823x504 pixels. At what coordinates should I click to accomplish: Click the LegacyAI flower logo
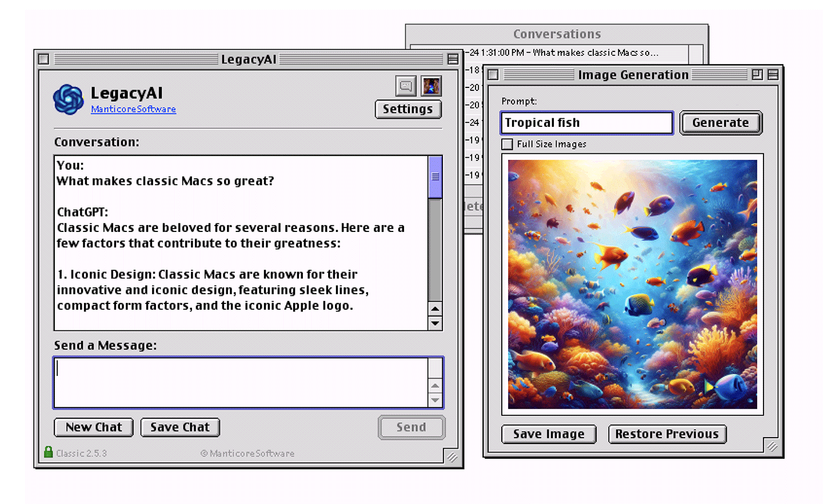tap(69, 99)
